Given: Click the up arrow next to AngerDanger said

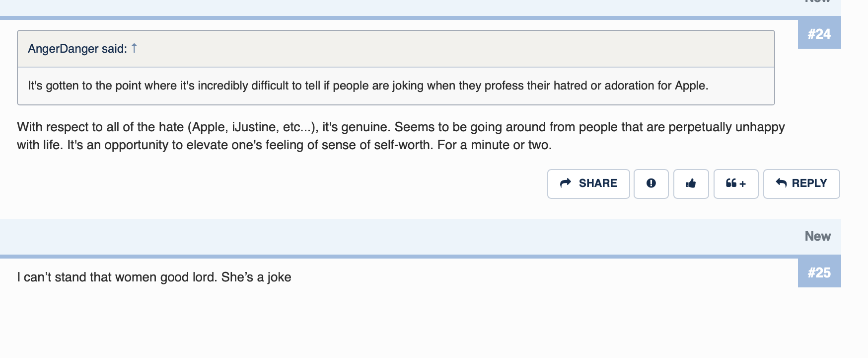Looking at the screenshot, I should [134, 48].
